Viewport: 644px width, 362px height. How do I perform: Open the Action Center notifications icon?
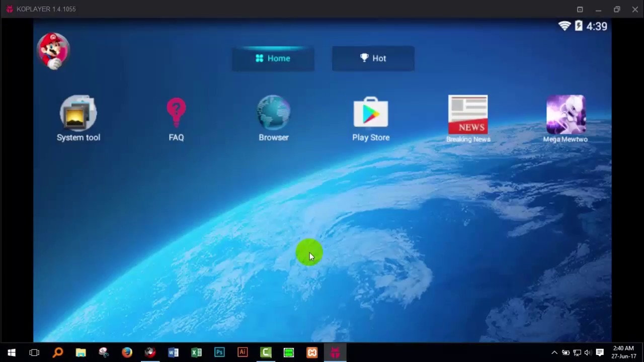pos(600,352)
